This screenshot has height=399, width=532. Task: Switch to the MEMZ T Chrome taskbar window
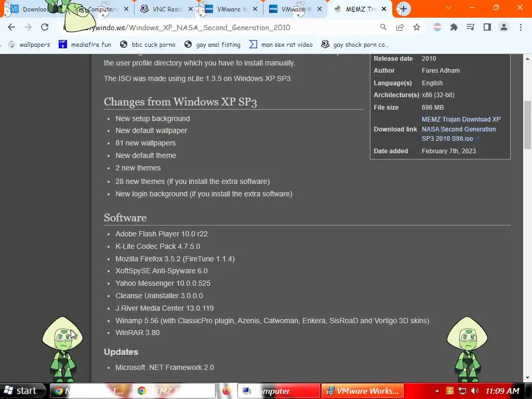[174, 391]
